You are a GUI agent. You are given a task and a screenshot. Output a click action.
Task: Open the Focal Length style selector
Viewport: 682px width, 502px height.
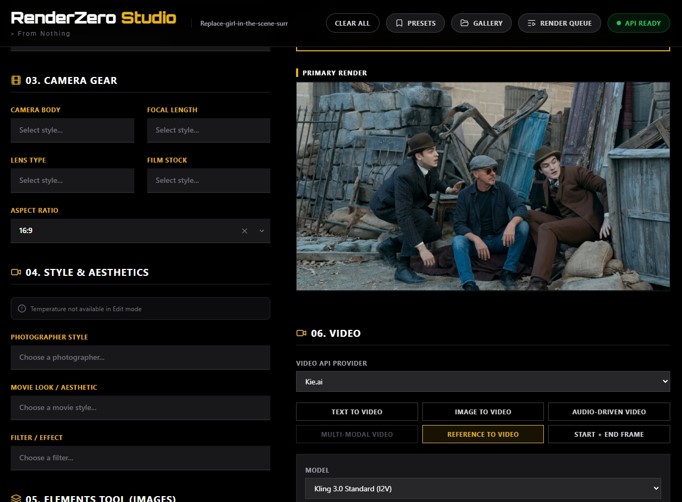pos(208,130)
